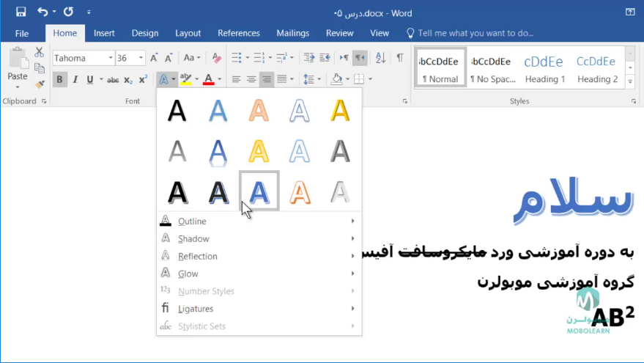Expand the Font Color dropdown arrow
Screen dimensions: 644x363
pyautogui.click(x=219, y=79)
